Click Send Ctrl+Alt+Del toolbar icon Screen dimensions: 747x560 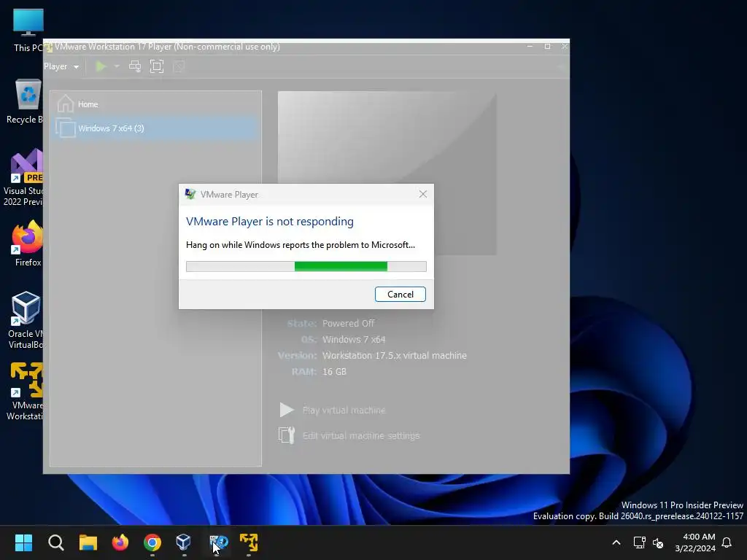click(135, 66)
